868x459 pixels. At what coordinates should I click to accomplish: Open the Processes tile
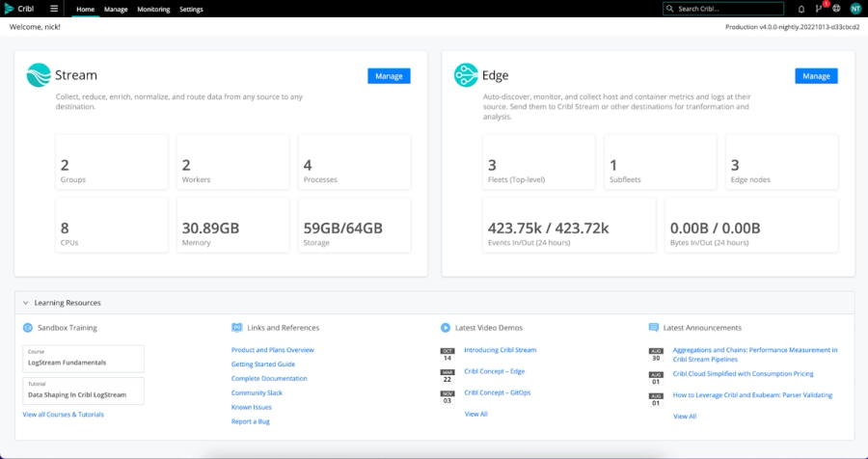354,162
